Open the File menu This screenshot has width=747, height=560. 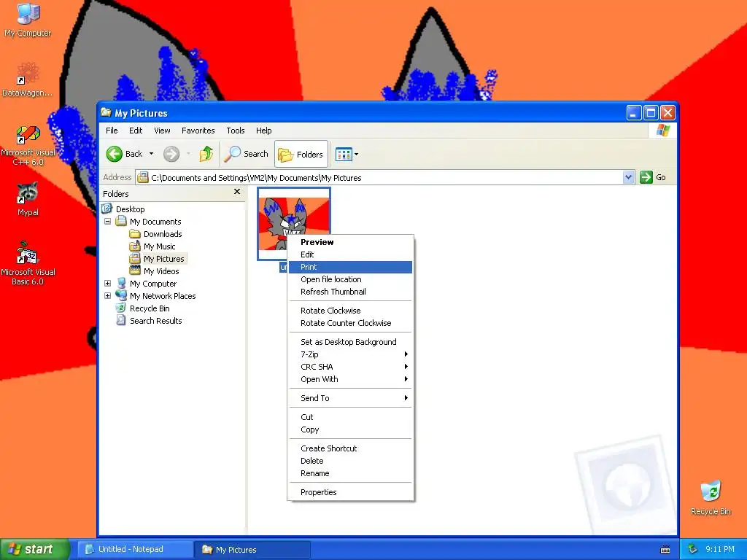[112, 131]
